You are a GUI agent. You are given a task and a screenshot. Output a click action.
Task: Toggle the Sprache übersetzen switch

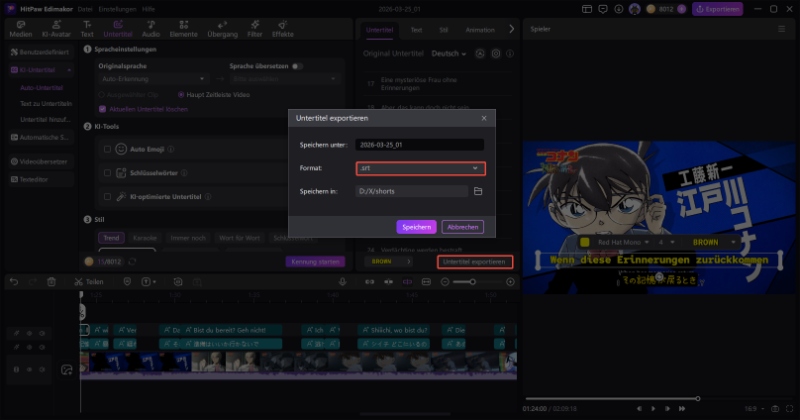coord(297,66)
